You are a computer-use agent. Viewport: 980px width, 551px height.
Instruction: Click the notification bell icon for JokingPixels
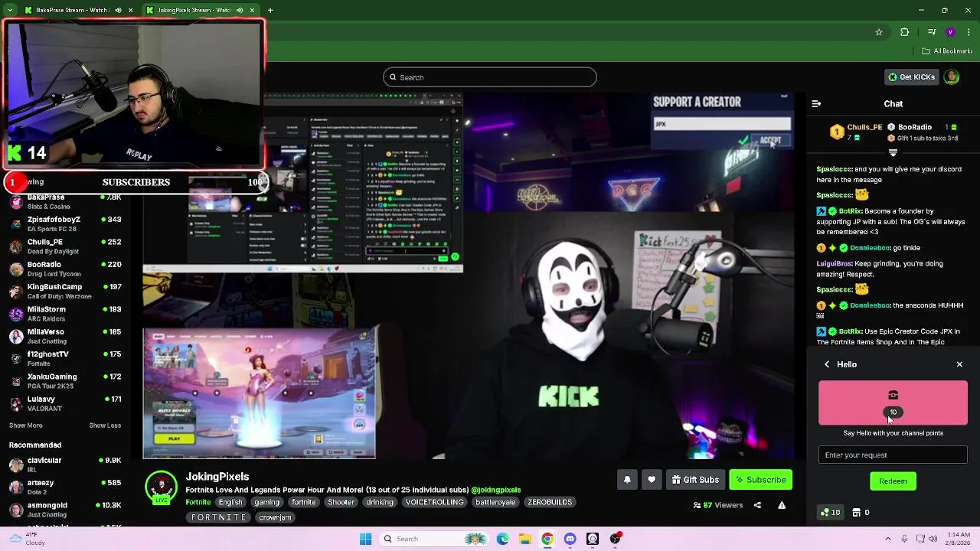(627, 480)
